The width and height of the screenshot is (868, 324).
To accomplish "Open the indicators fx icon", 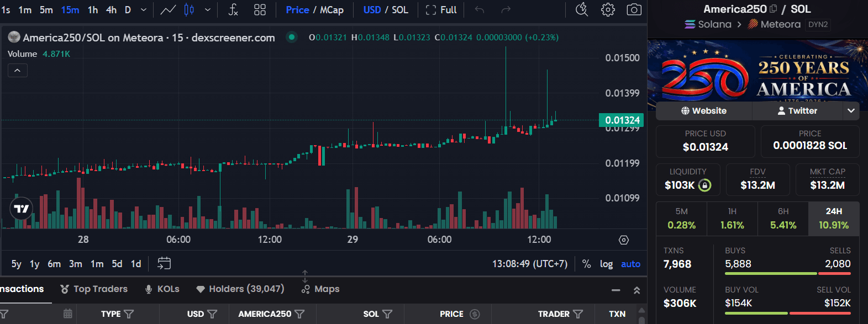I will point(233,10).
